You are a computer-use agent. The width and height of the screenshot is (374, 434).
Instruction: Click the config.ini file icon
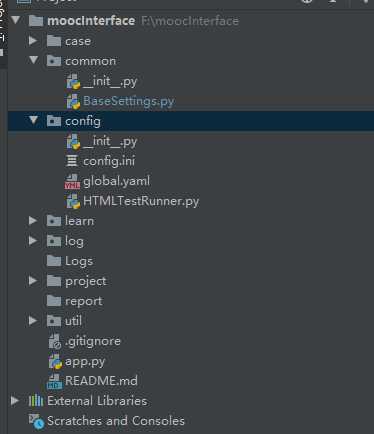coord(72,161)
